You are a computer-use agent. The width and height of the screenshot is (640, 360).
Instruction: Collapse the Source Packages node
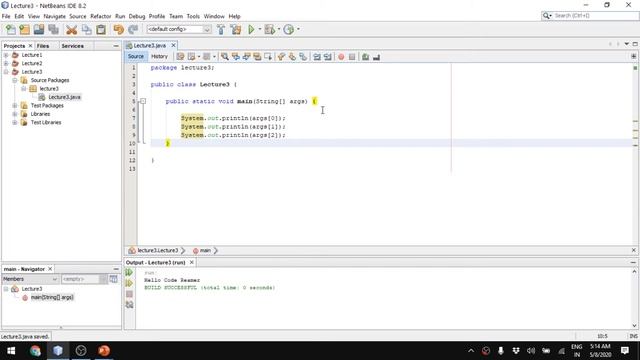point(15,80)
